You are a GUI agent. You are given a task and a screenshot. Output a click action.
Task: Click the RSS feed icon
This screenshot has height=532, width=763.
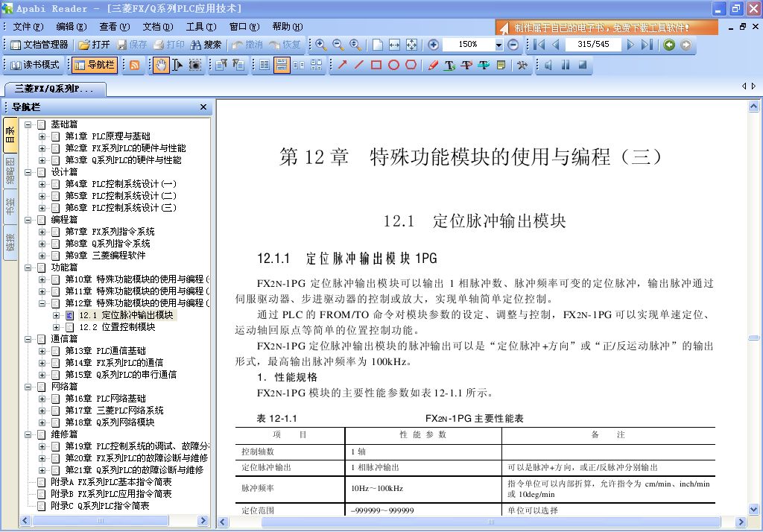coord(135,65)
